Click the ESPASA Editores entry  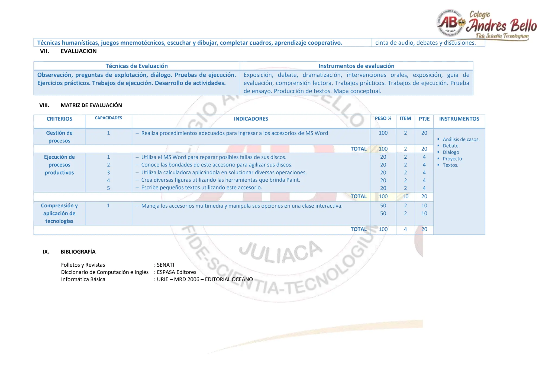point(176,272)
